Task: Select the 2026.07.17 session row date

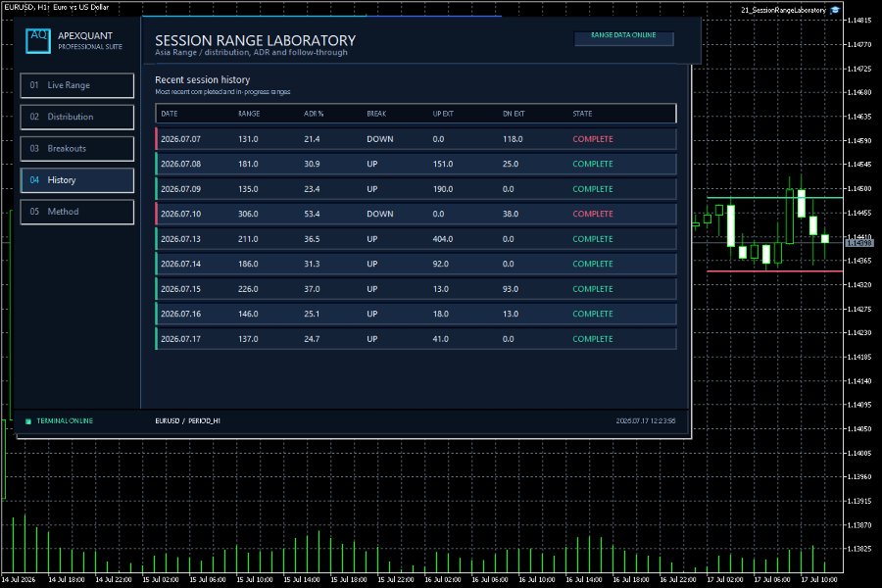Action: [x=180, y=339]
